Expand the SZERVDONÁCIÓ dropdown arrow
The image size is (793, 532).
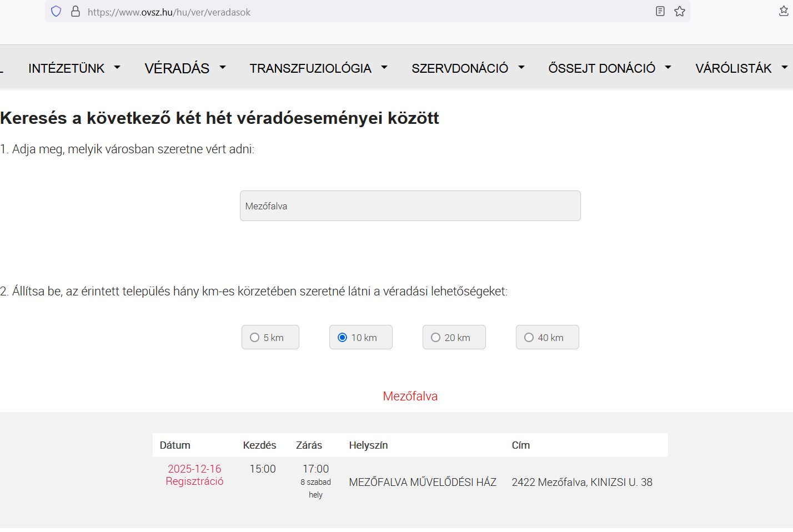[521, 68]
